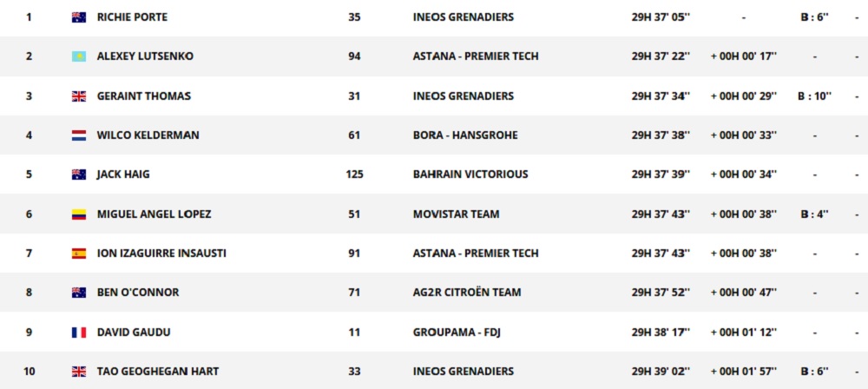Click Tao Geoghegan Hart's name
Viewport: 868px width, 389px height.
[157, 372]
